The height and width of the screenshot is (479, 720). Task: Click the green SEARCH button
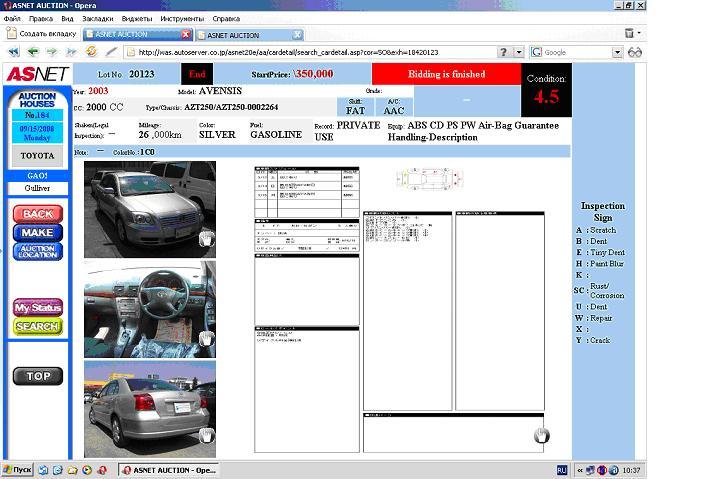pos(38,326)
